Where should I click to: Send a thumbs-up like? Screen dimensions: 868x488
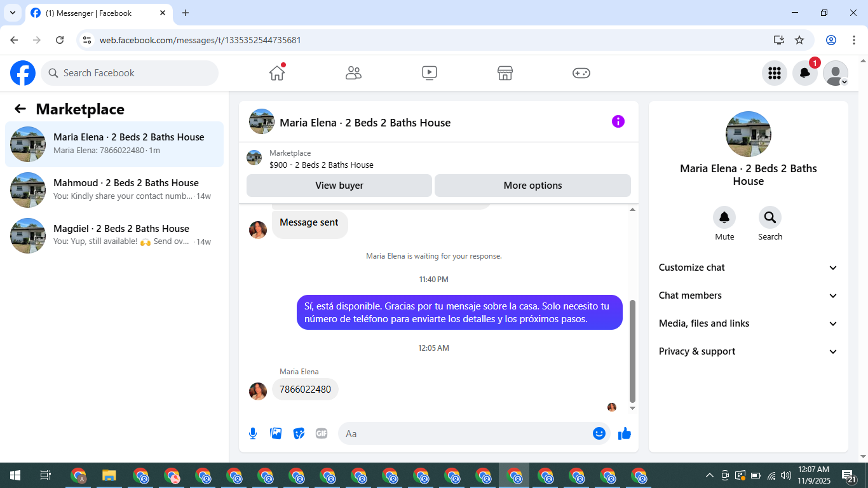point(625,433)
